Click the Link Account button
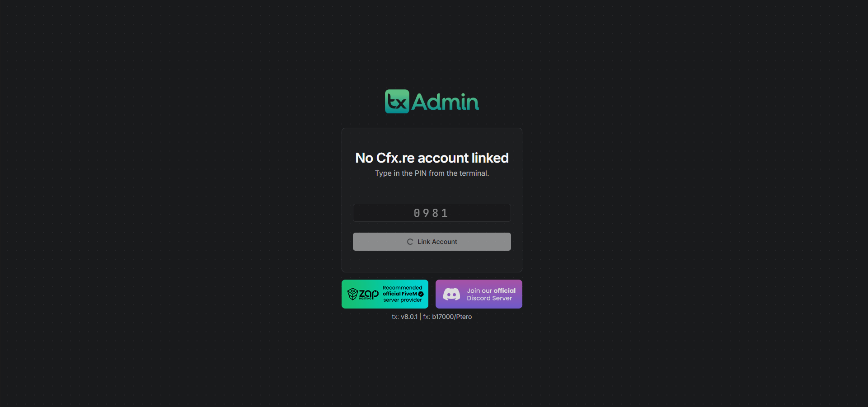The height and width of the screenshot is (407, 868). click(x=432, y=242)
